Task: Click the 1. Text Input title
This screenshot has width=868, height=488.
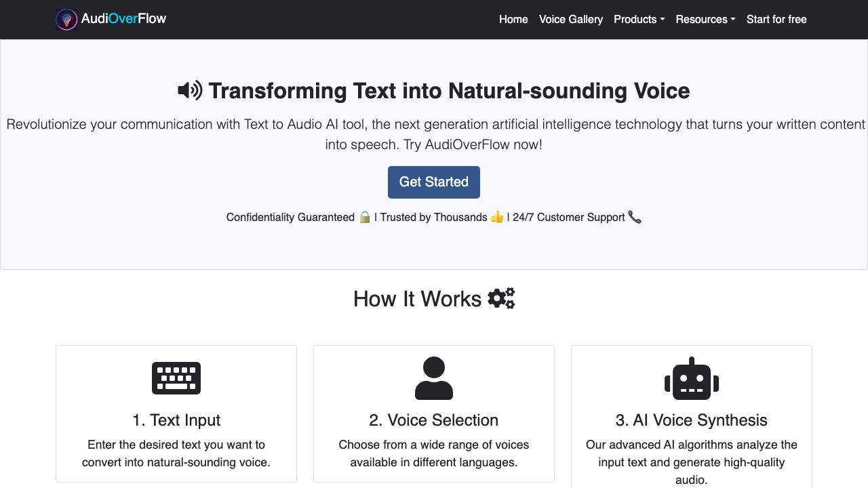Action: [176, 420]
